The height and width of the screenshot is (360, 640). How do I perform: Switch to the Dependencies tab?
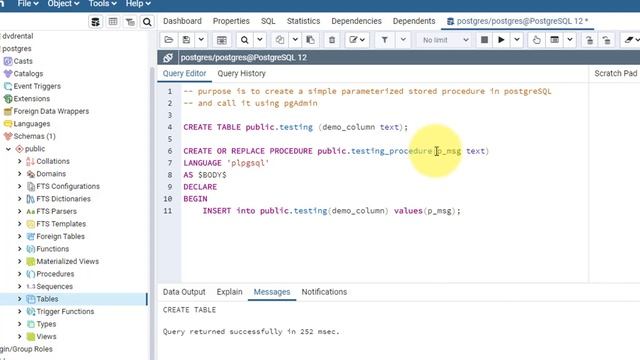(x=356, y=21)
